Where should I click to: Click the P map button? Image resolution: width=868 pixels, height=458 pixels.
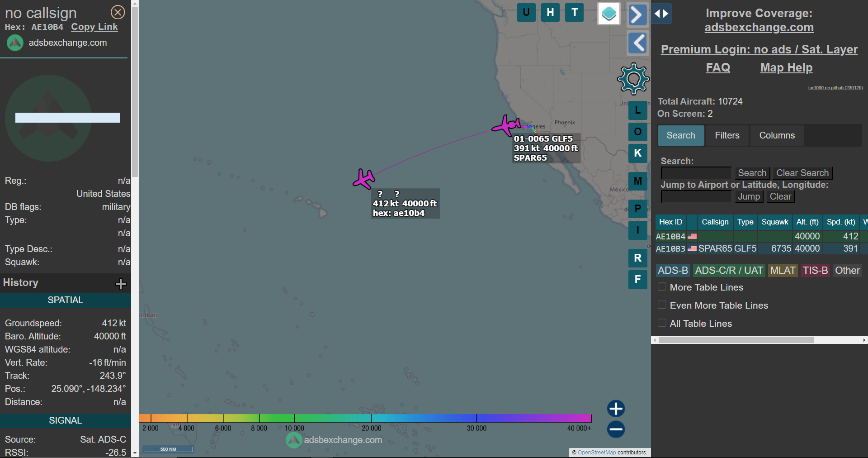pos(638,209)
